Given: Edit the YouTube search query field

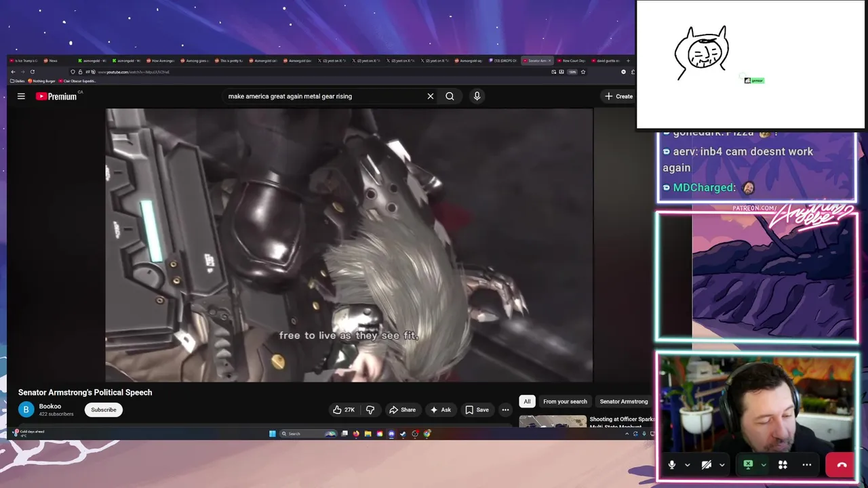Looking at the screenshot, I should 325,96.
